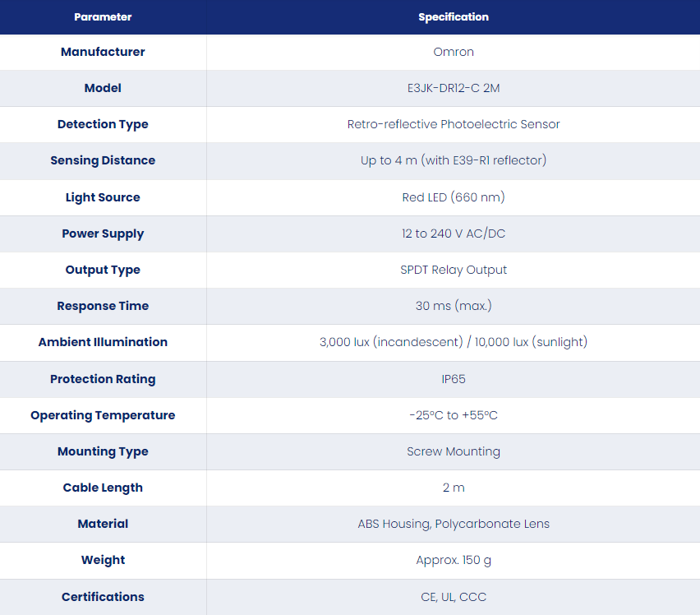Select the Detection Type label
700x615 pixels.
(x=103, y=124)
